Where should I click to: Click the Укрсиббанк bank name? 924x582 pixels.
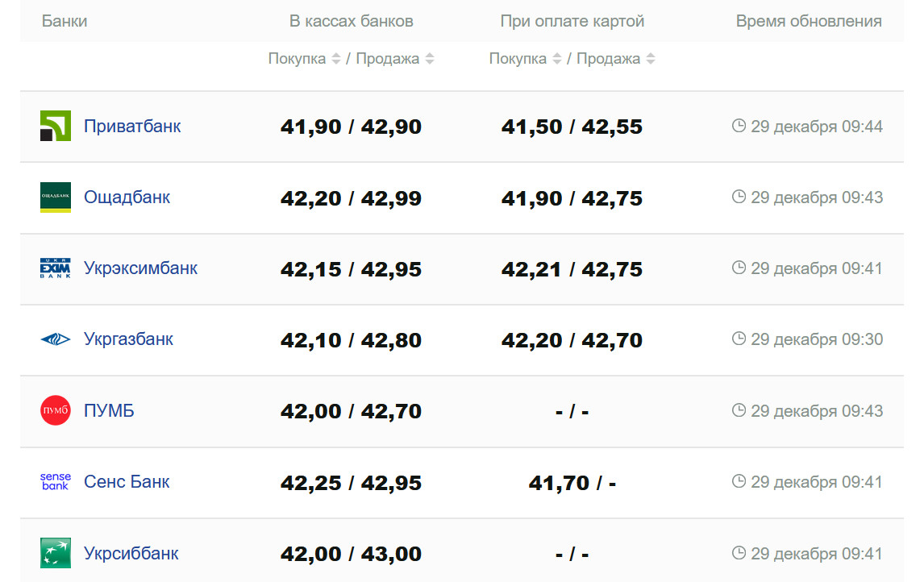pos(131,553)
